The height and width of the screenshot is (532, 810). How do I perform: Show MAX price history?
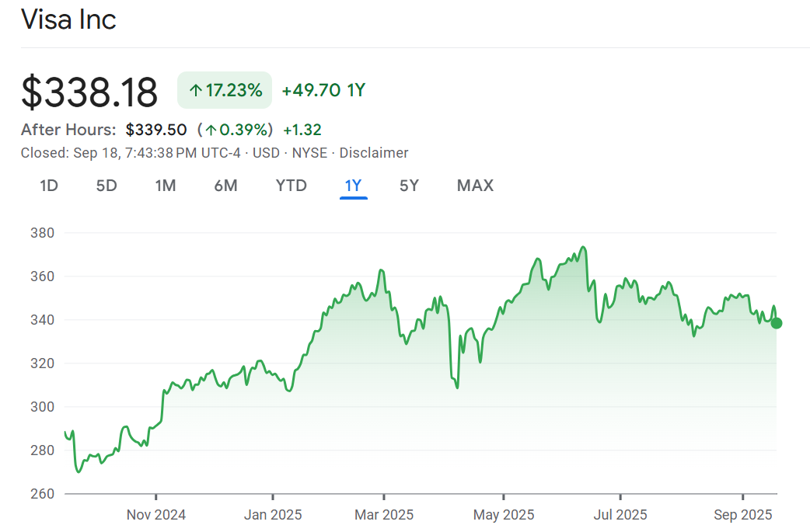(x=475, y=186)
